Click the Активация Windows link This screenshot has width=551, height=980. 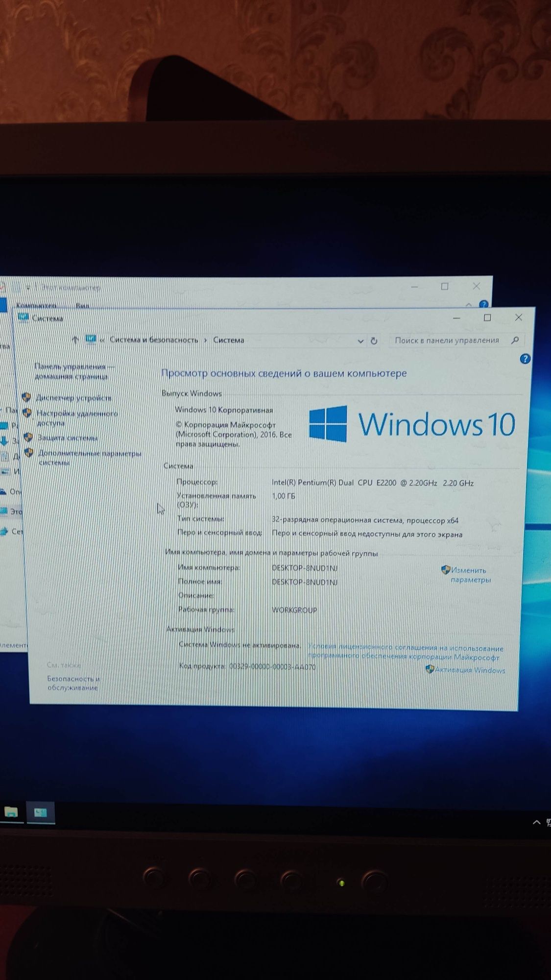point(470,670)
